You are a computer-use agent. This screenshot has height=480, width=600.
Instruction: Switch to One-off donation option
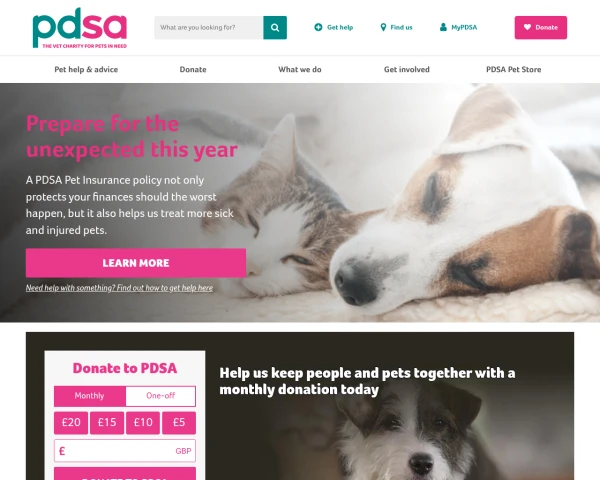pyautogui.click(x=161, y=396)
